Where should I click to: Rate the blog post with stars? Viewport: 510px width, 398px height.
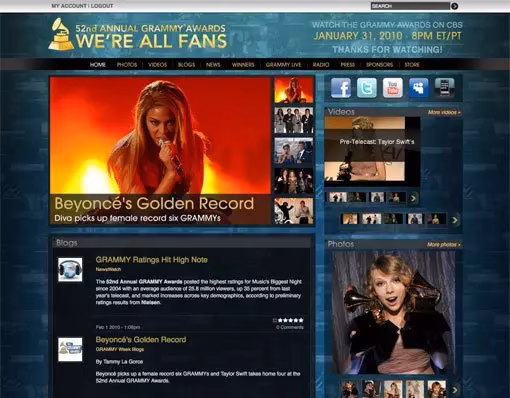[291, 320]
